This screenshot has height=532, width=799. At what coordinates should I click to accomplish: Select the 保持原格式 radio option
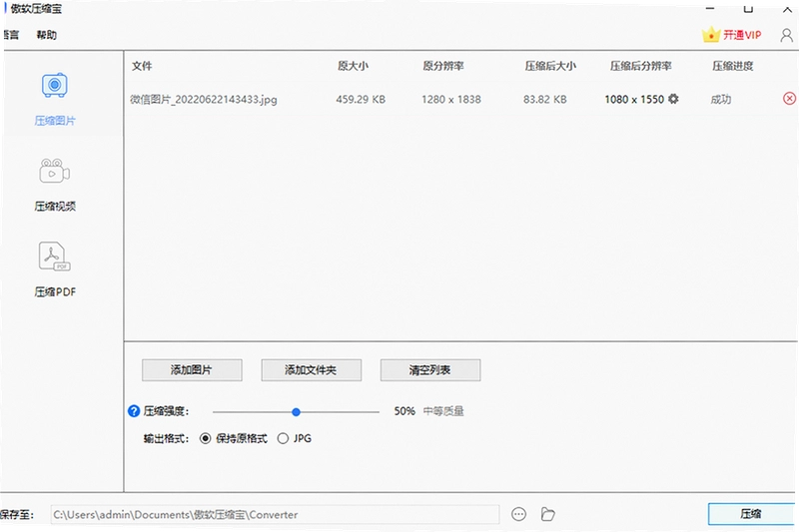coord(206,438)
